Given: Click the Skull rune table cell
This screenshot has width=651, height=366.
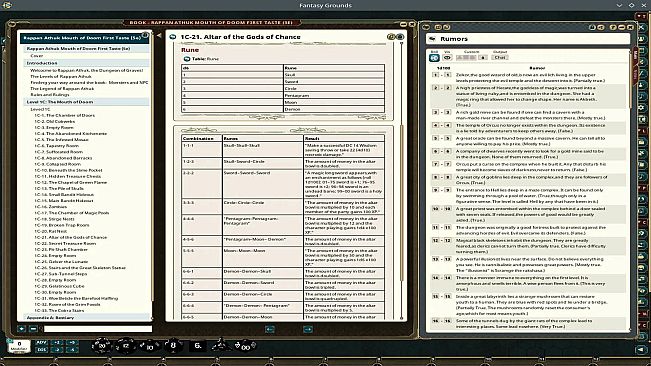Looking at the screenshot, I should coord(334,75).
